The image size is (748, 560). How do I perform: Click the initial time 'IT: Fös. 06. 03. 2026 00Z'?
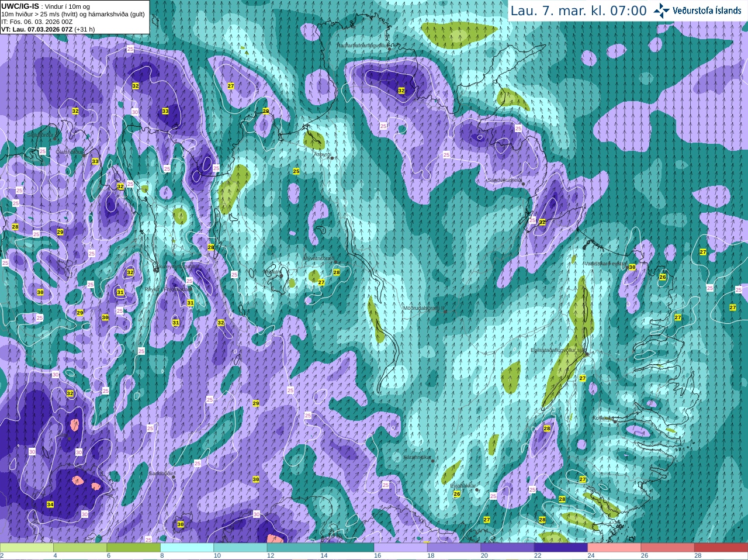tap(37, 22)
